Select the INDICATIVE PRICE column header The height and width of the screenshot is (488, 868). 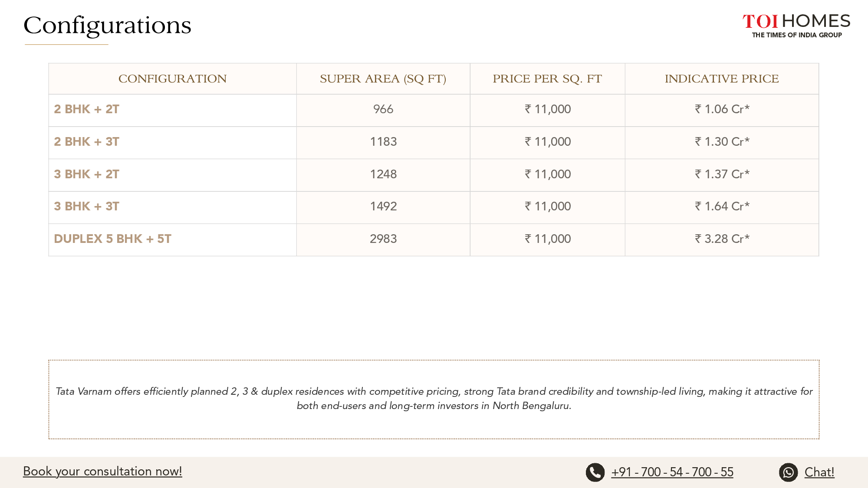click(722, 79)
